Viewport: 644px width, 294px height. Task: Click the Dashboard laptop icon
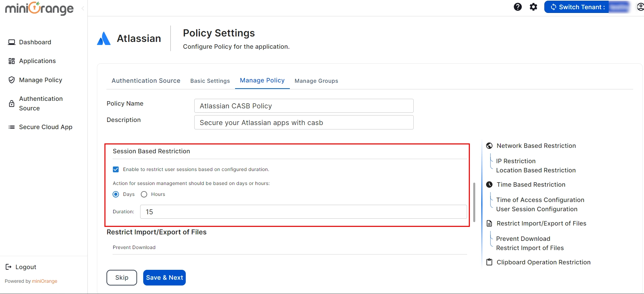click(12, 42)
